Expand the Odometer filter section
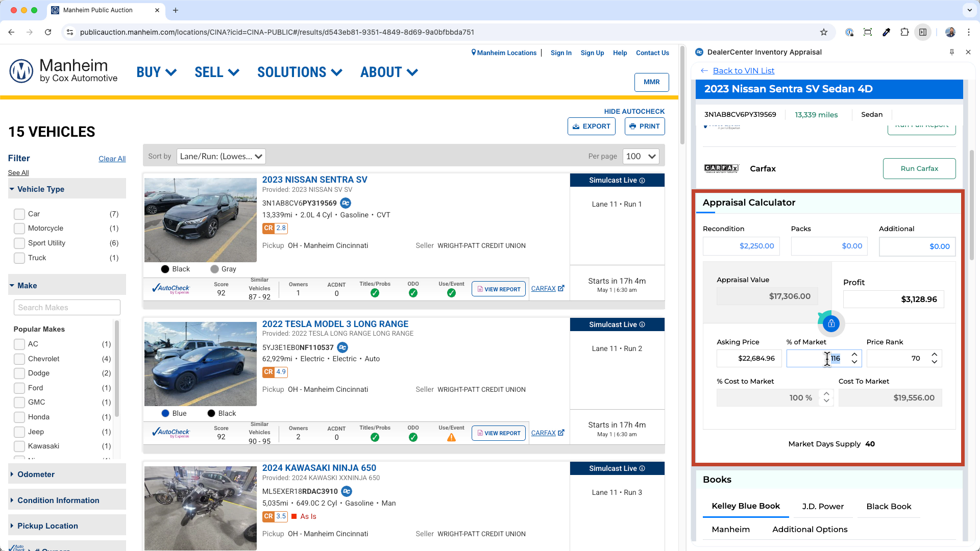980x551 pixels. tap(67, 474)
